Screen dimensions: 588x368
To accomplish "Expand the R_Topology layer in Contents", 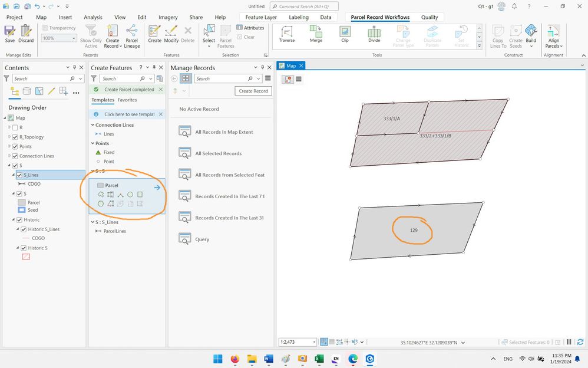I will click(x=9, y=137).
